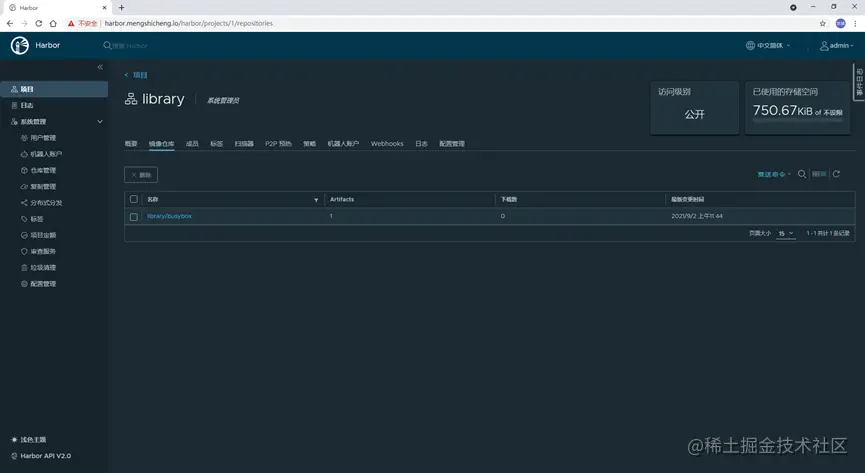Click the browser back arrow
Screen dimensions: 865x473
[9, 23]
